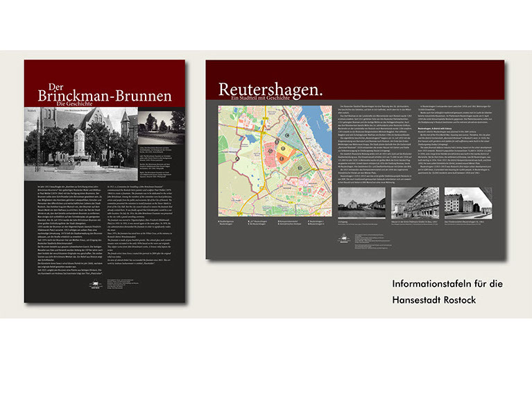
Task: Click the marker in the green hatched district
Action: [x=300, y=167]
